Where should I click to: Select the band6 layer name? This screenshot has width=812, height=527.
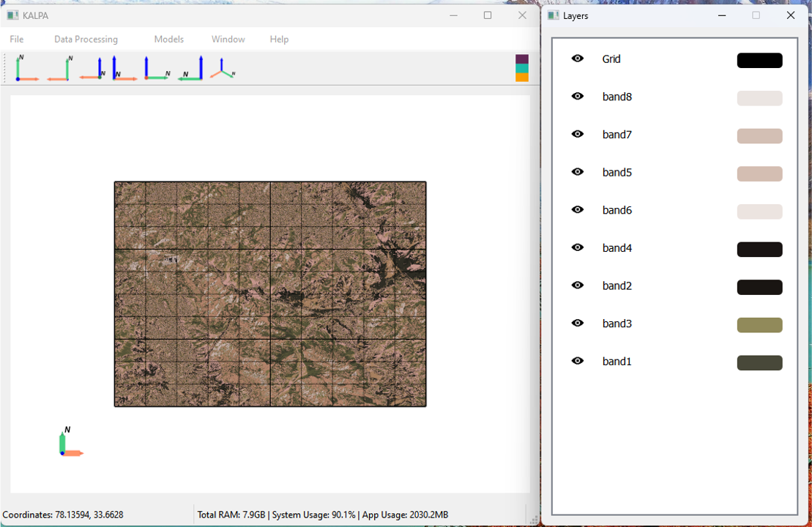click(x=617, y=210)
